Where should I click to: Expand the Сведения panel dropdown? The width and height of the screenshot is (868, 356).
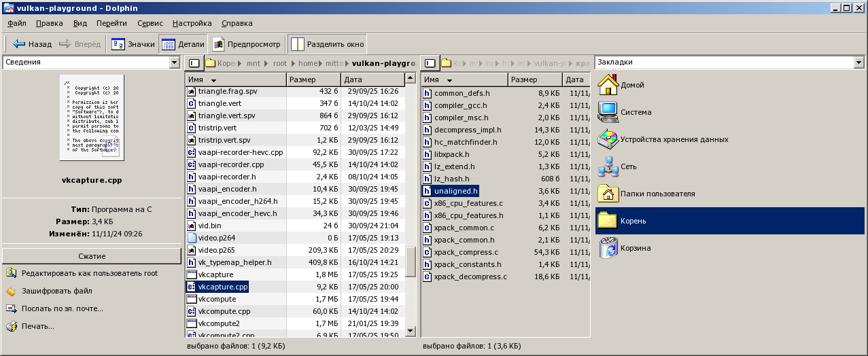[174, 63]
